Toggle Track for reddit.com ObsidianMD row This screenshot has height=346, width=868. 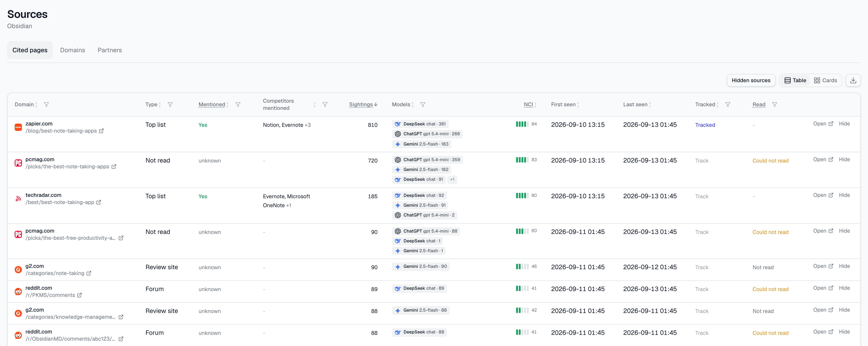click(x=702, y=333)
